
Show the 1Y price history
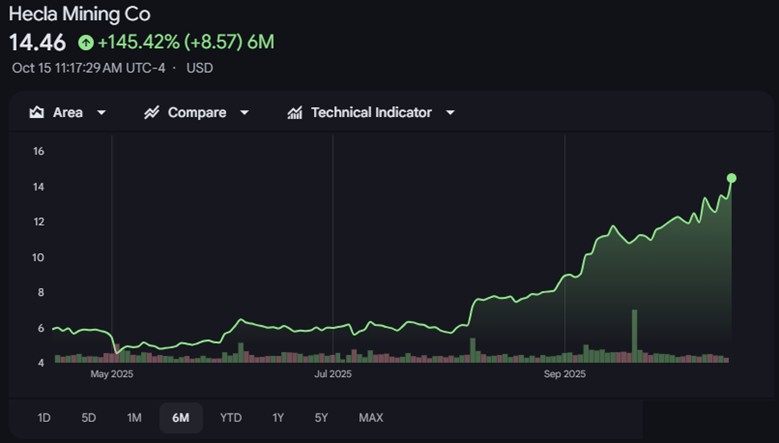(x=278, y=417)
